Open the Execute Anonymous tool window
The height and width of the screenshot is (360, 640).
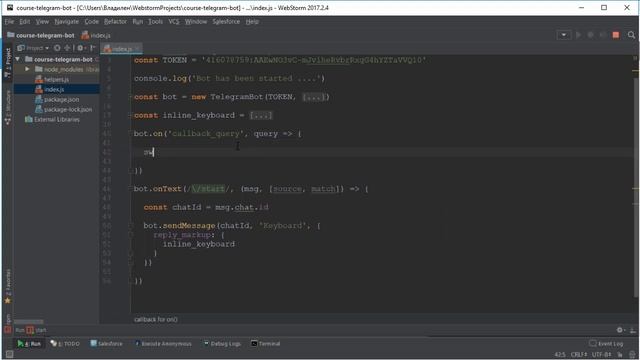163,344
